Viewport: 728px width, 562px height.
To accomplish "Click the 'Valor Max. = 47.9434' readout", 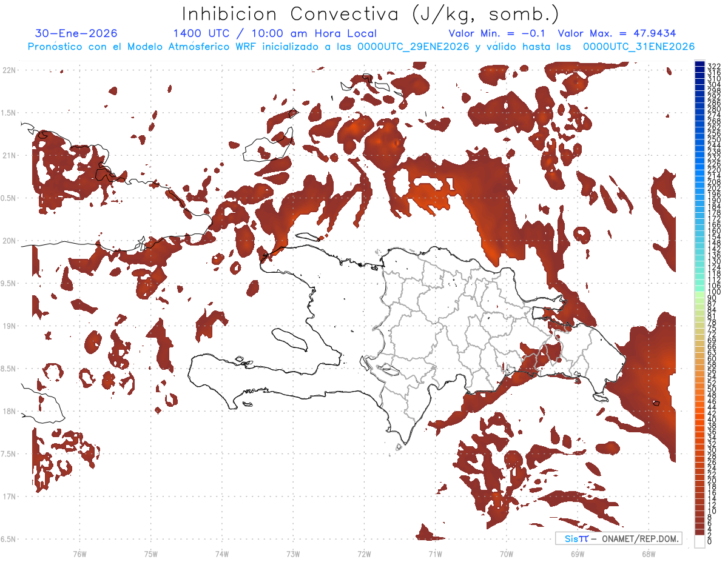I will click(618, 34).
